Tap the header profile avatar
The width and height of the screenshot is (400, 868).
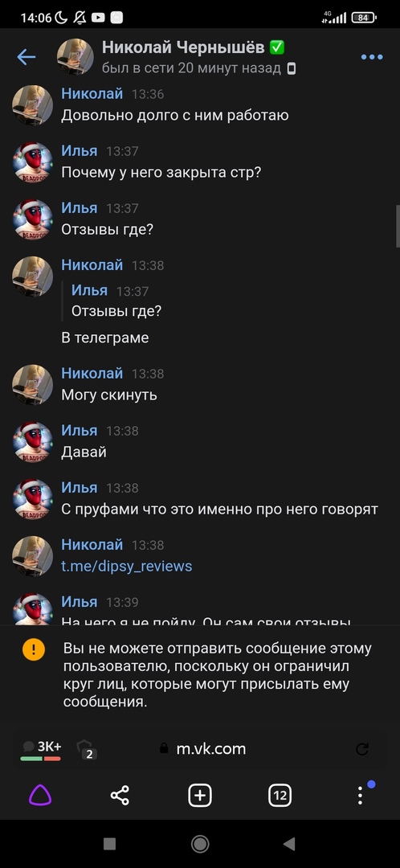[x=76, y=56]
